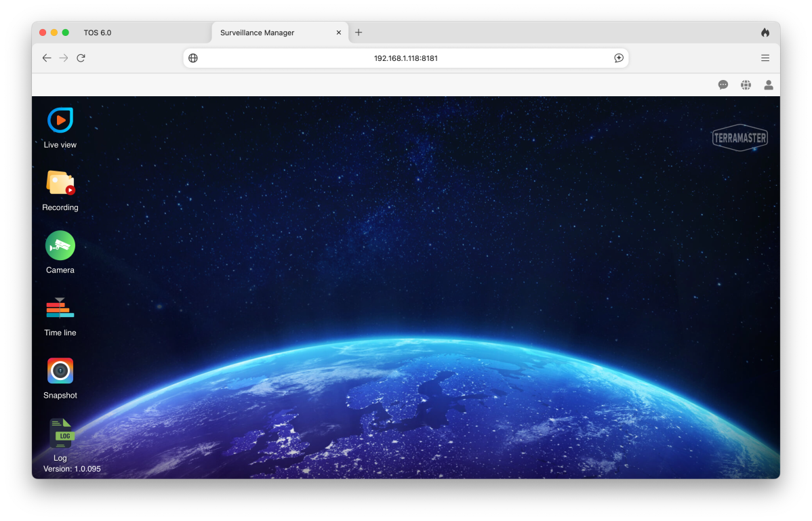Open the browser hamburger menu

[x=765, y=58]
